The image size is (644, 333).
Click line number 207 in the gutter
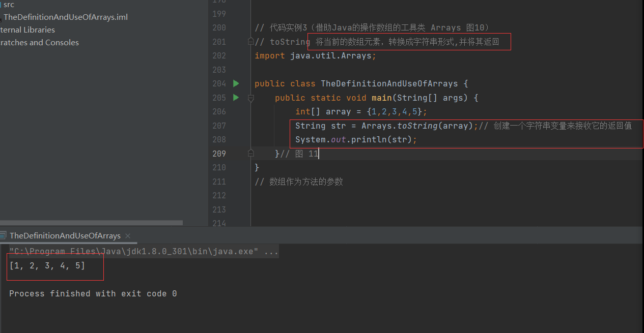(x=219, y=126)
